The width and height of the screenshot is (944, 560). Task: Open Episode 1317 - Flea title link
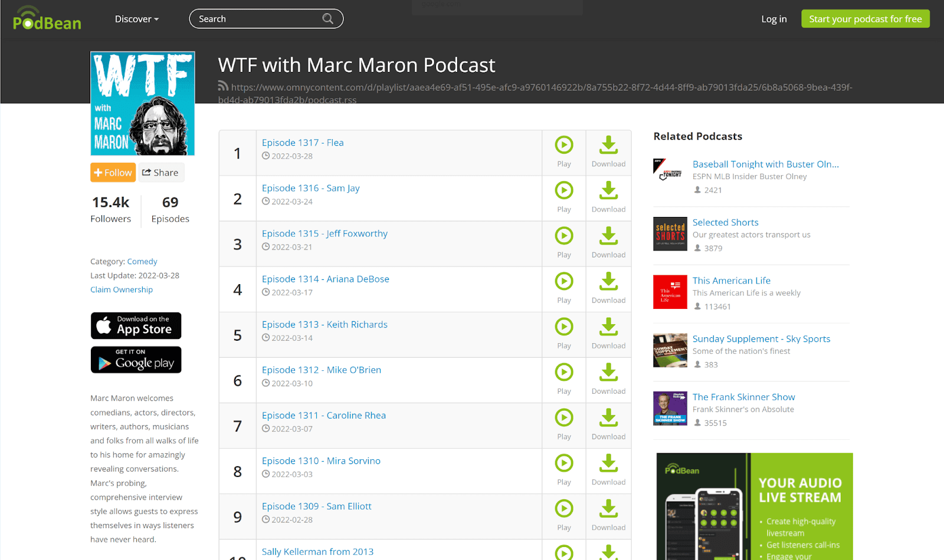pyautogui.click(x=303, y=143)
